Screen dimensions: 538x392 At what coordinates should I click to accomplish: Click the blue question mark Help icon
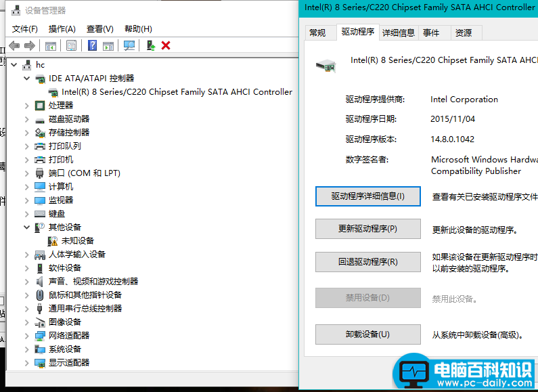coord(92,45)
